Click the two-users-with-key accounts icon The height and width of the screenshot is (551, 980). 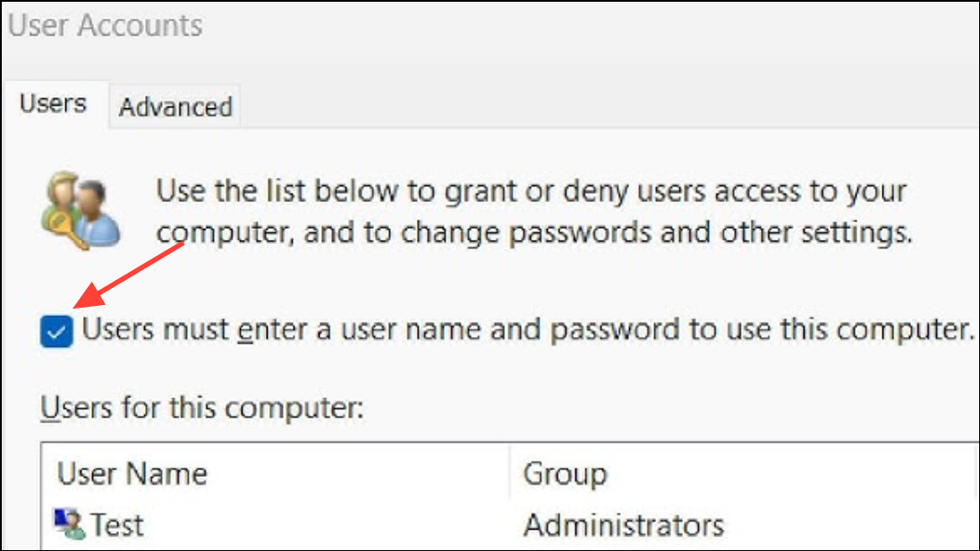81,211
